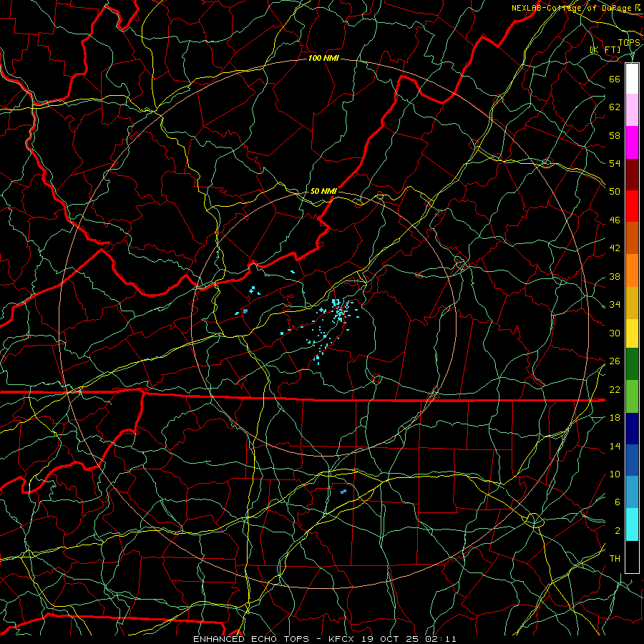Click the TOPS legend title

click(629, 43)
